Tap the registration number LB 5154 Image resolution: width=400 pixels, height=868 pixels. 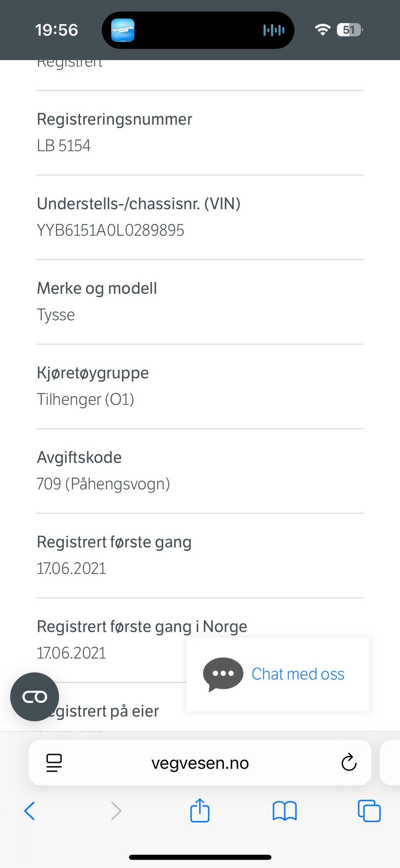point(64,146)
